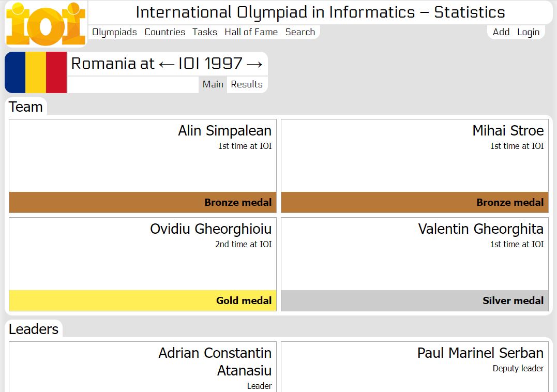
Task: Open the Search page
Action: tap(300, 32)
